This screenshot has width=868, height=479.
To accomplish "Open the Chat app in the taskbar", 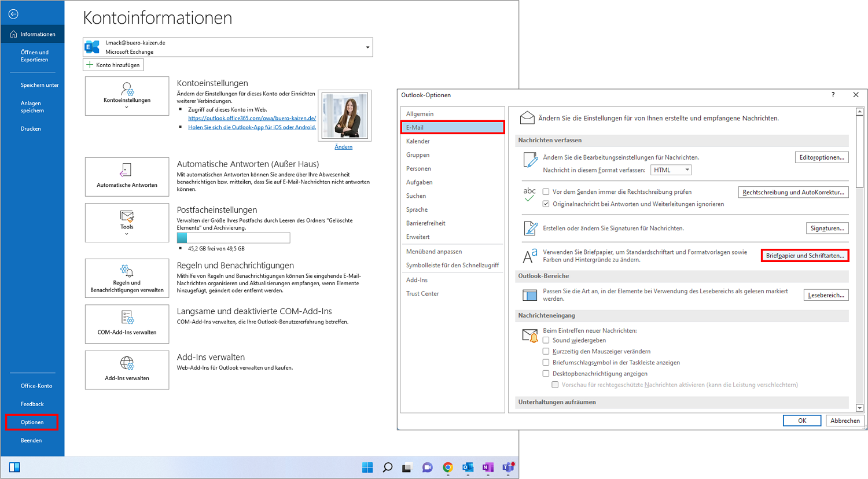I will click(428, 467).
